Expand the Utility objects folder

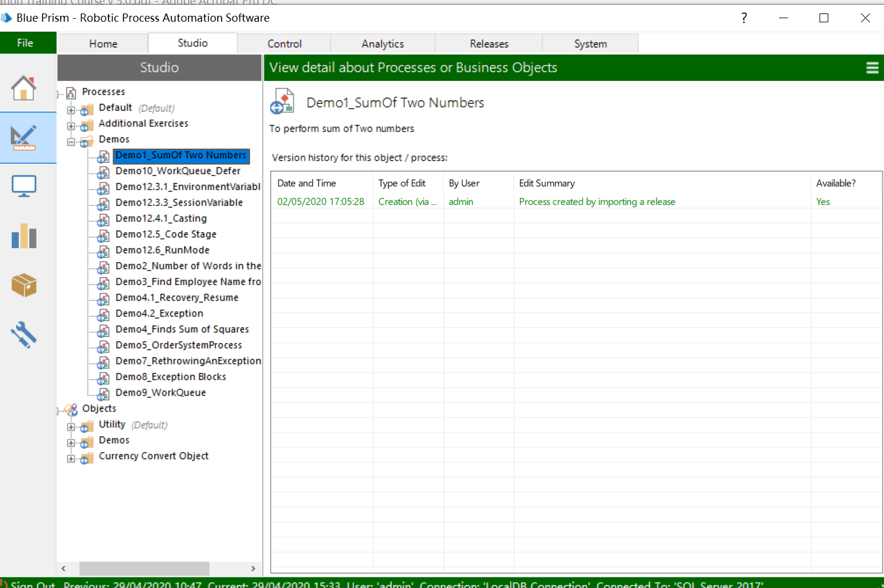[71, 427]
